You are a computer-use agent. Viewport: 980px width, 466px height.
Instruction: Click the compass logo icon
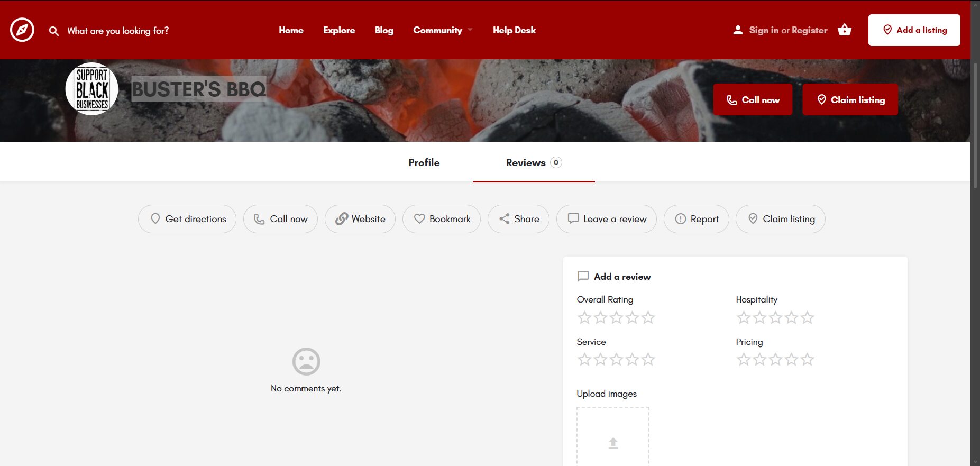pyautogui.click(x=22, y=30)
